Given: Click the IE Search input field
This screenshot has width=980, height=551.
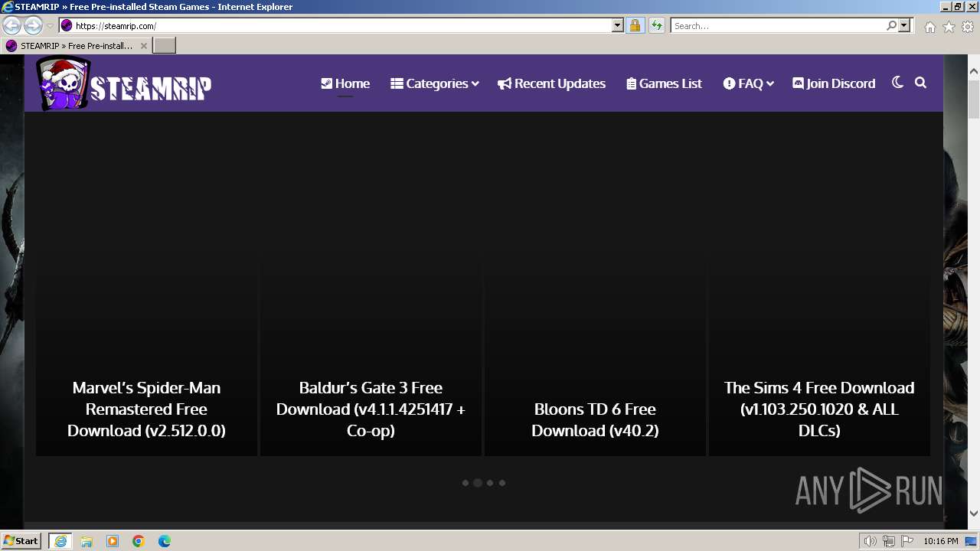Looking at the screenshot, I should click(x=778, y=25).
